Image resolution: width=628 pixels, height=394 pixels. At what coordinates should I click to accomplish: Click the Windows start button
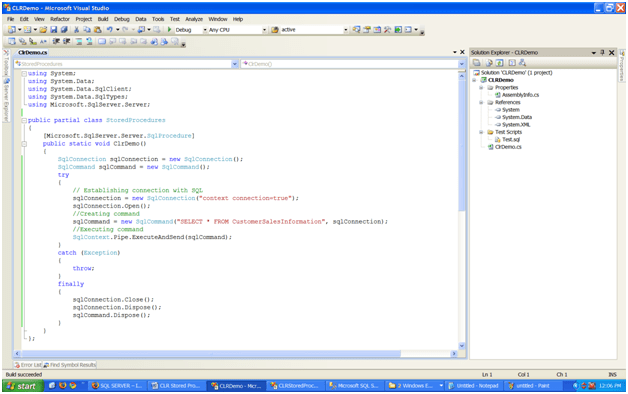[22, 386]
